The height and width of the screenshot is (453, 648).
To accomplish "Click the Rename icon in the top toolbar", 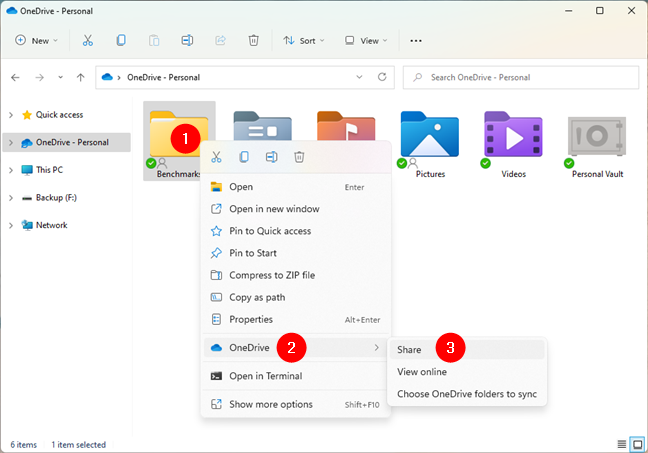I will [x=187, y=41].
